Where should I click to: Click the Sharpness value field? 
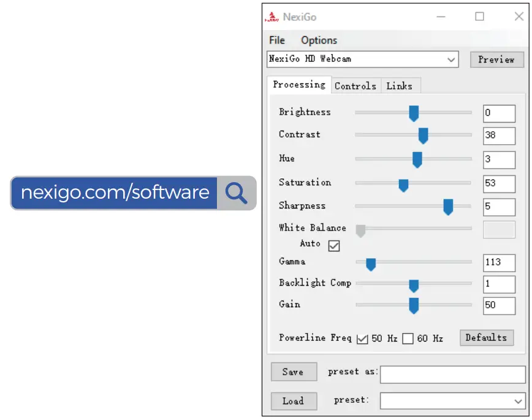(x=499, y=207)
